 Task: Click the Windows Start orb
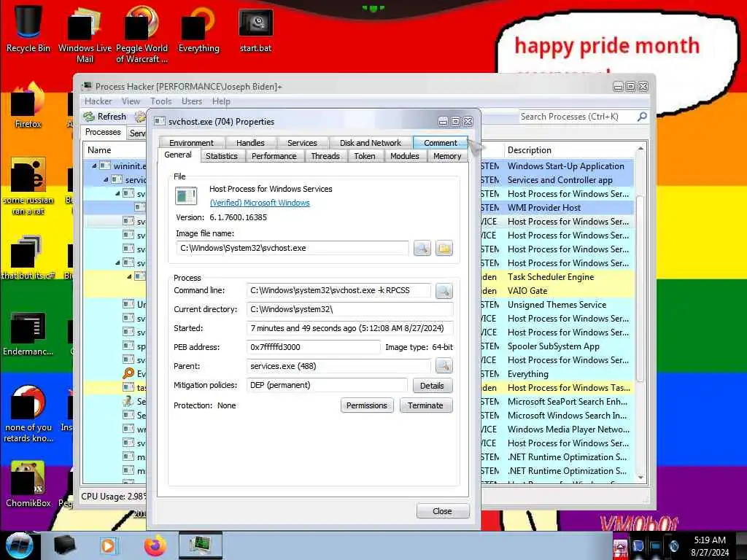pos(19,545)
